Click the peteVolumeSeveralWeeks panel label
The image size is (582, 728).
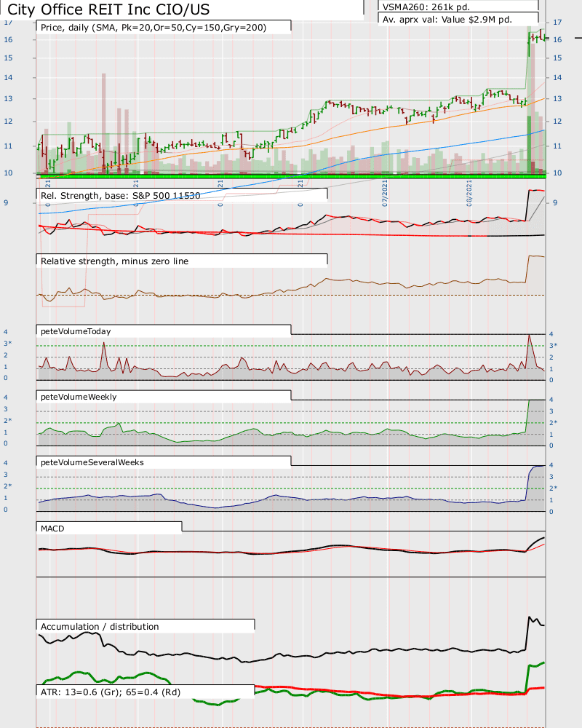[x=92, y=462]
